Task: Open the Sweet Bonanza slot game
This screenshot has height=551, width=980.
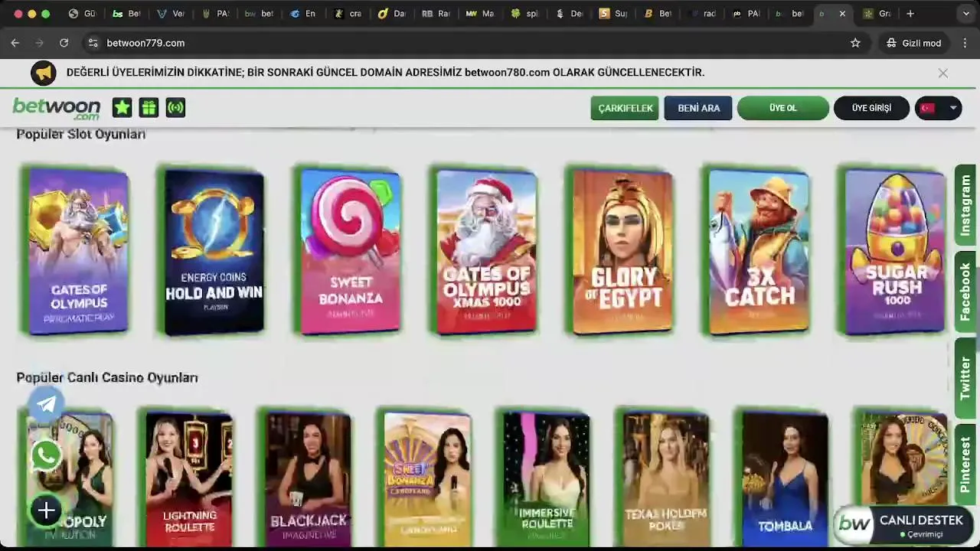Action: (350, 252)
